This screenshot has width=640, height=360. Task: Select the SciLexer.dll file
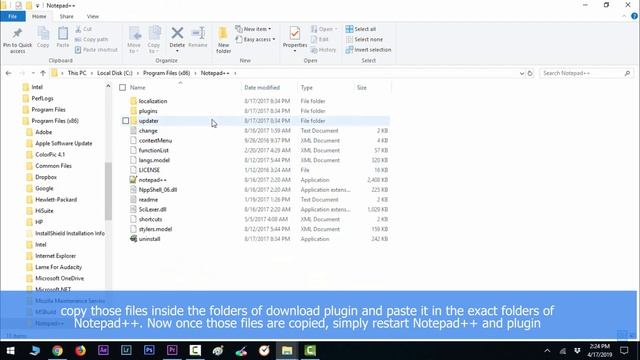[152, 209]
